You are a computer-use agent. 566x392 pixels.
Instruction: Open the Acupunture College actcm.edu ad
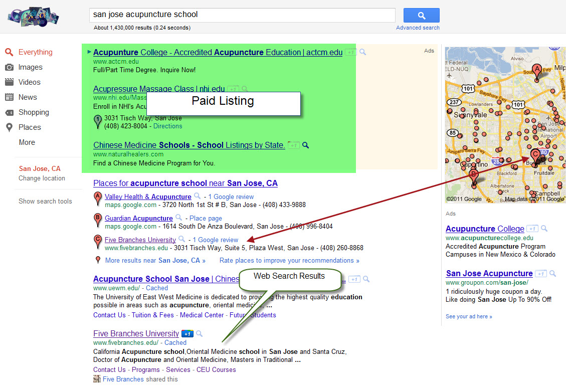click(x=218, y=52)
